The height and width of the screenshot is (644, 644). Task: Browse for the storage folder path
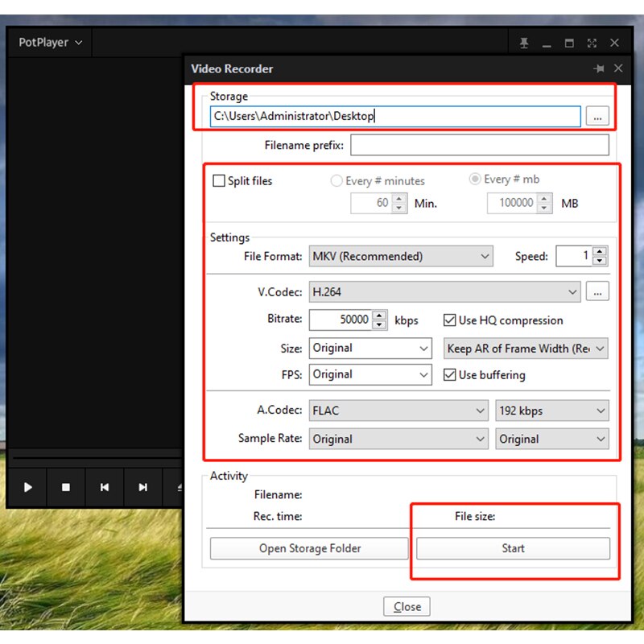pyautogui.click(x=597, y=117)
